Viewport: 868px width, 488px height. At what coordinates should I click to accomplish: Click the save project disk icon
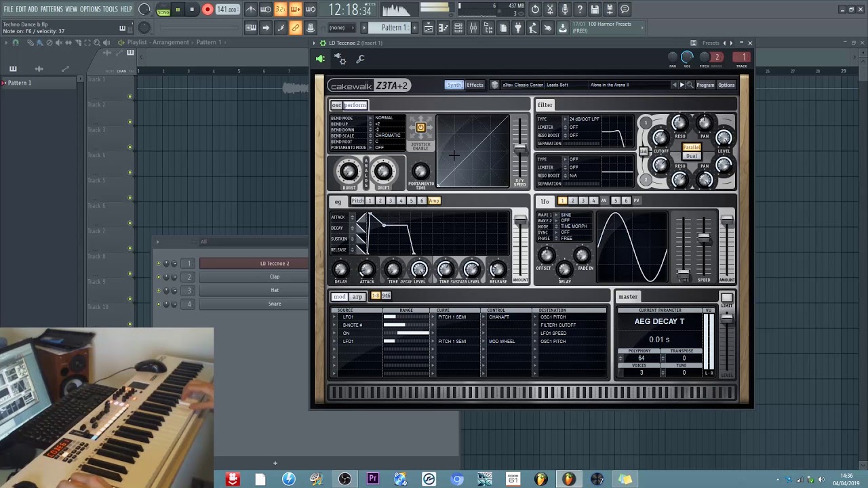[x=595, y=9]
